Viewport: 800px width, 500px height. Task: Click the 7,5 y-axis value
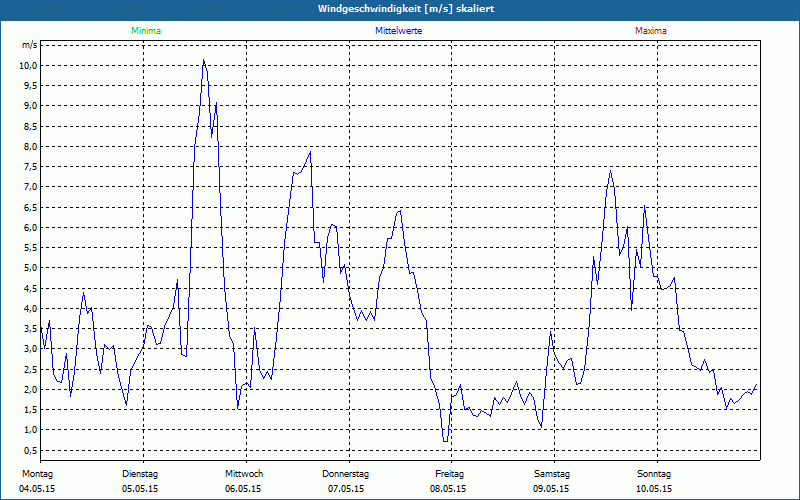[x=31, y=167]
